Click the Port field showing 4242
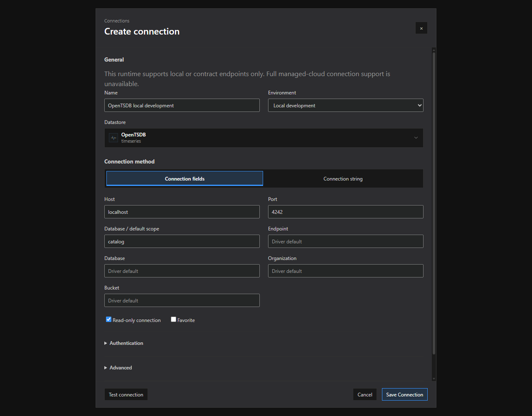 345,212
